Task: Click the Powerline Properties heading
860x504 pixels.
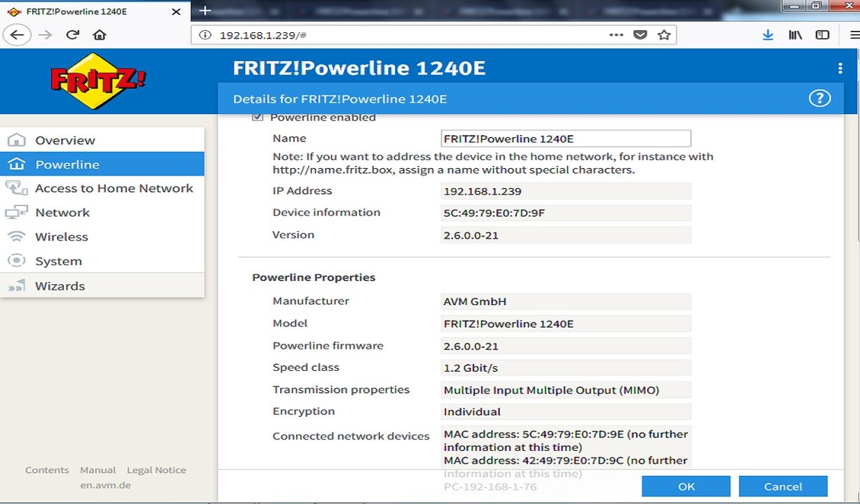Action: (314, 277)
